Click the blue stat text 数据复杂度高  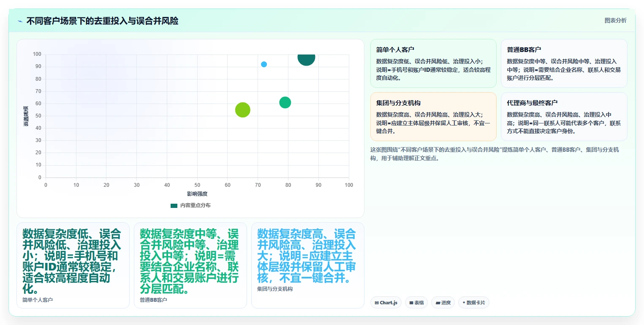tap(307, 256)
